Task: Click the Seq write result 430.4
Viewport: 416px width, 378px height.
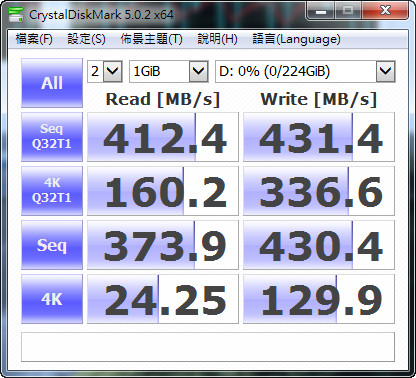Action: click(x=319, y=245)
